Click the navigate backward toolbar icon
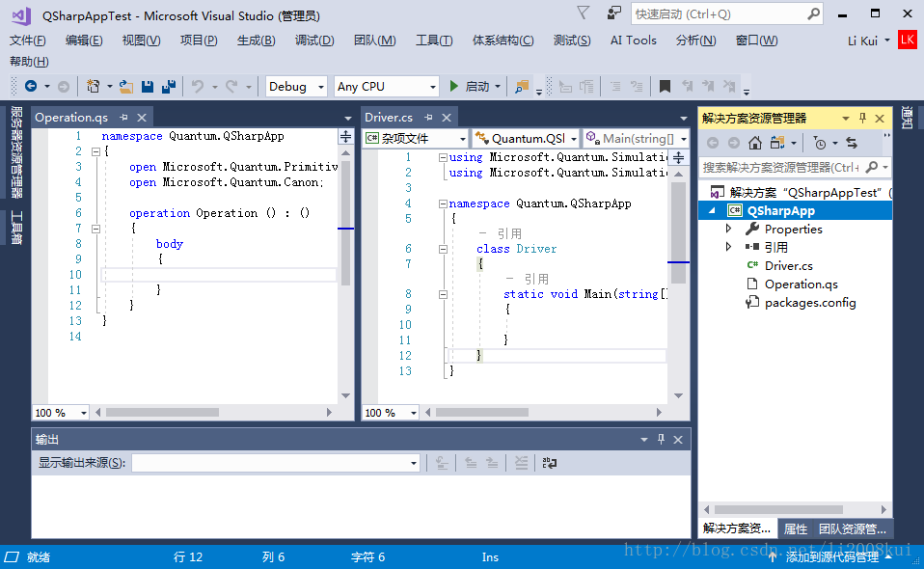 click(31, 86)
